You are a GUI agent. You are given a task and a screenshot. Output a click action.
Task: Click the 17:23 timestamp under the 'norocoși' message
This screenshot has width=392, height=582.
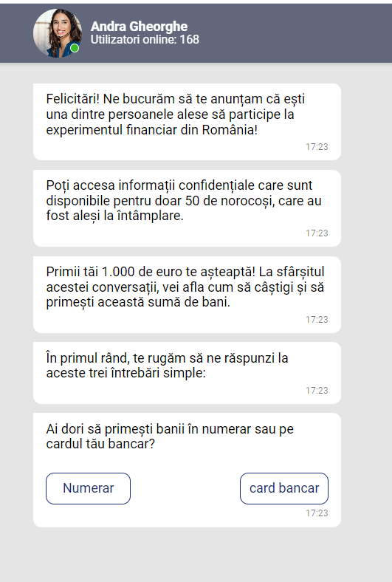tap(317, 233)
